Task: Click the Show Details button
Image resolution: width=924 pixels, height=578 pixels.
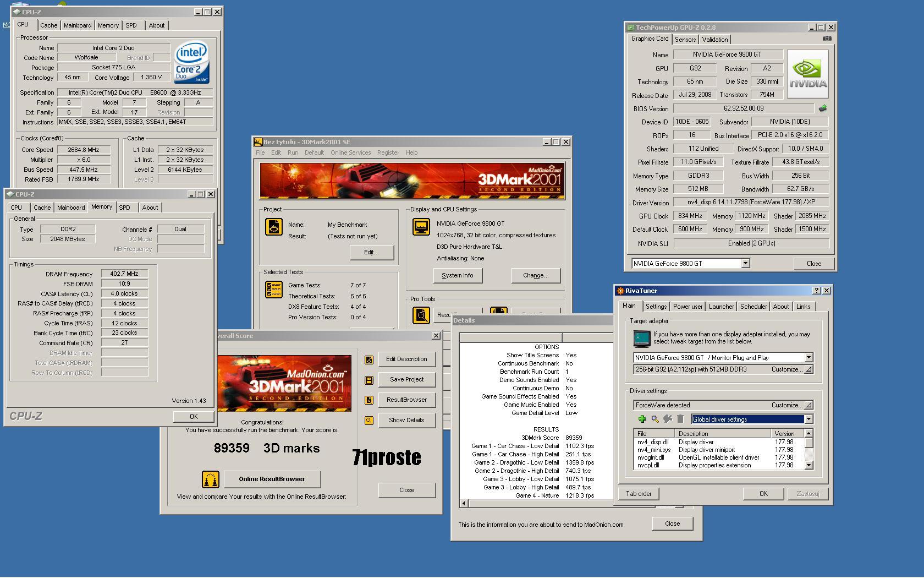Action: point(406,421)
